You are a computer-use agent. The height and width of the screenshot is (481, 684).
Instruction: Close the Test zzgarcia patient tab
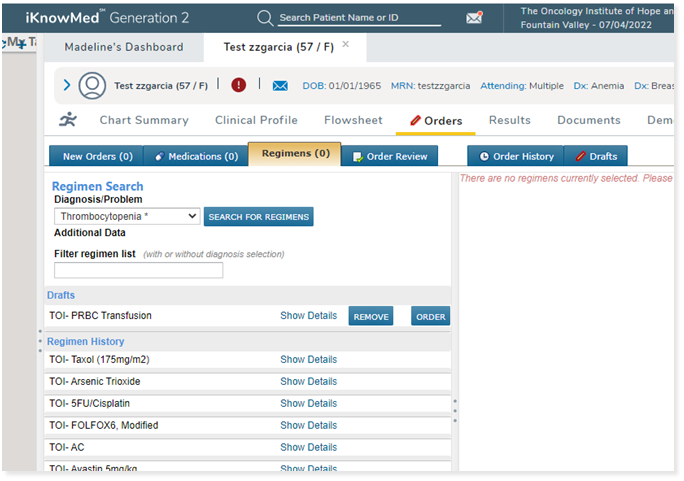pos(346,45)
